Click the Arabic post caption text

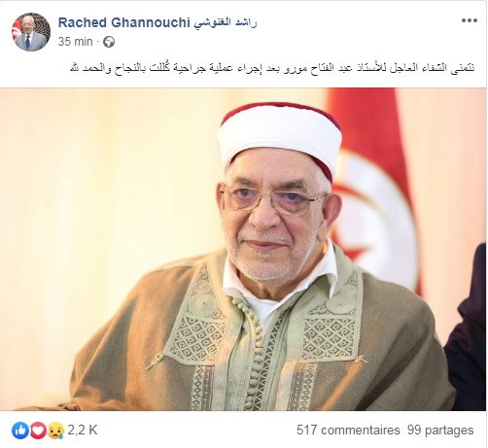(x=272, y=68)
